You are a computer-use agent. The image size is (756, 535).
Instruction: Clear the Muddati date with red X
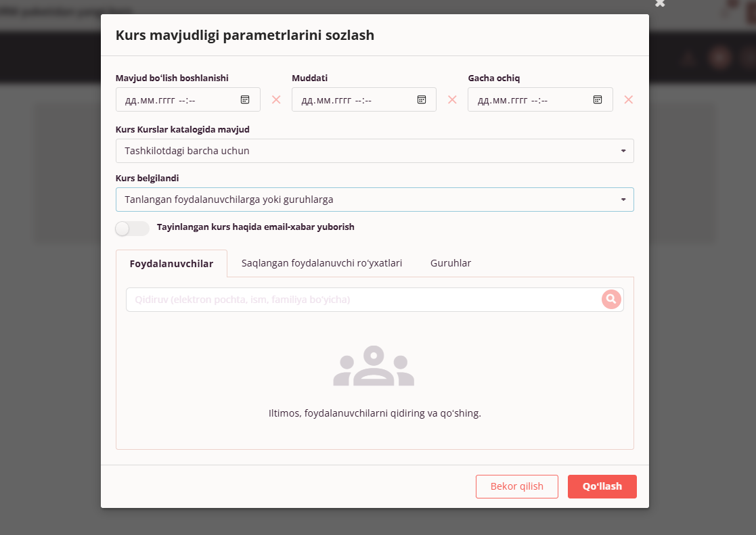pos(452,100)
